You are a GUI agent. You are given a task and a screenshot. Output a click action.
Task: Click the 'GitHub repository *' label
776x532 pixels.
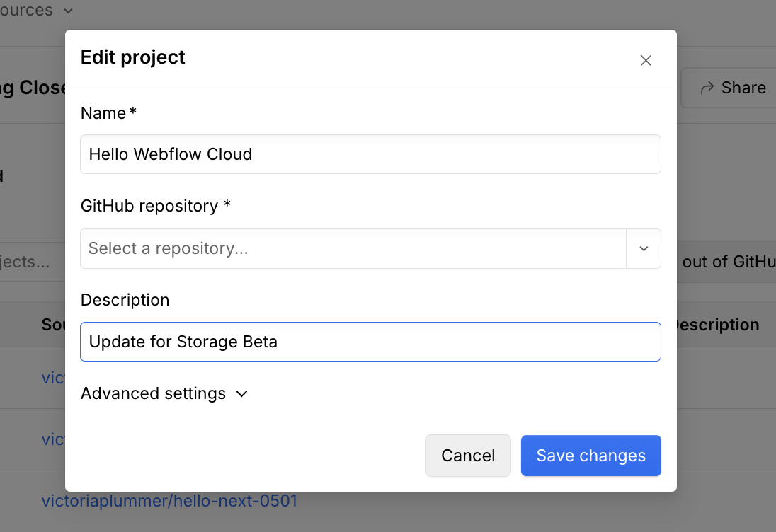pos(155,206)
